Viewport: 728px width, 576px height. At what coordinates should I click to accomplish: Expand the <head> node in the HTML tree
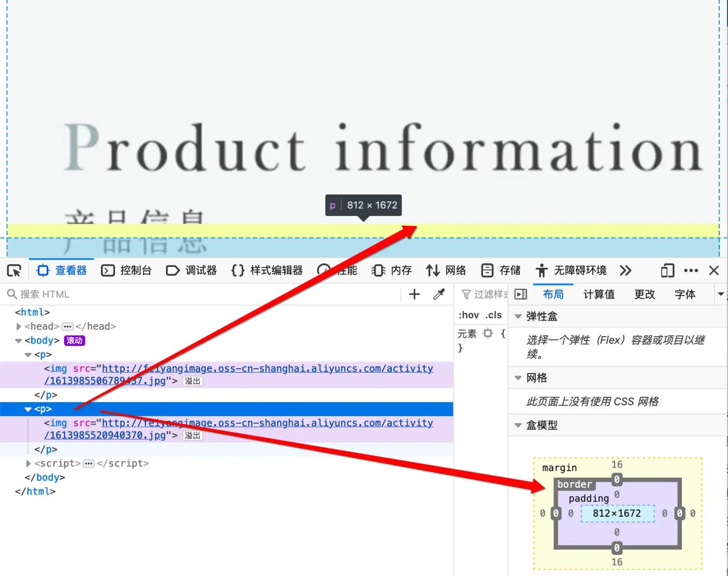(x=19, y=326)
